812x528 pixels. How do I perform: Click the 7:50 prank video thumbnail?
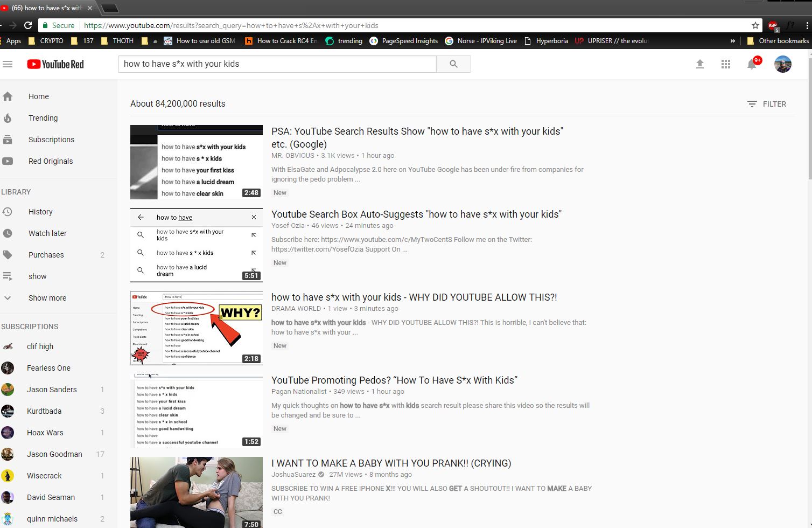[197, 492]
